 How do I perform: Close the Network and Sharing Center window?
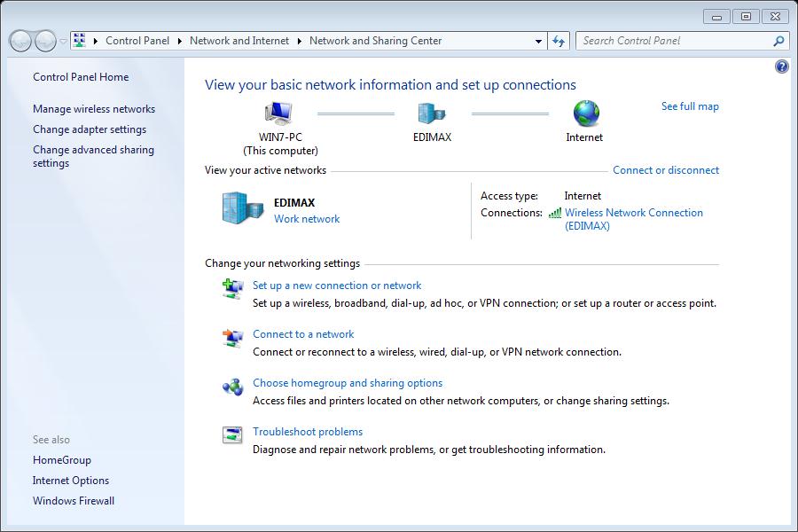click(775, 17)
